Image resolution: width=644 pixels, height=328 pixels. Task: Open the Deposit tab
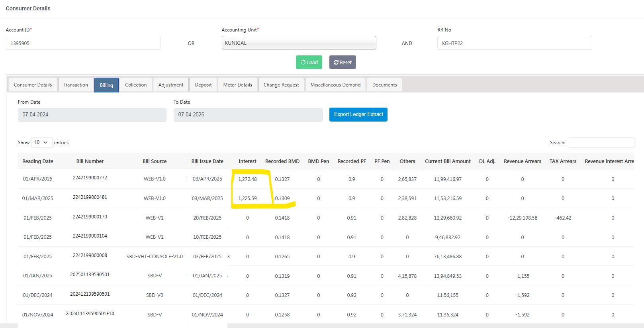click(203, 85)
